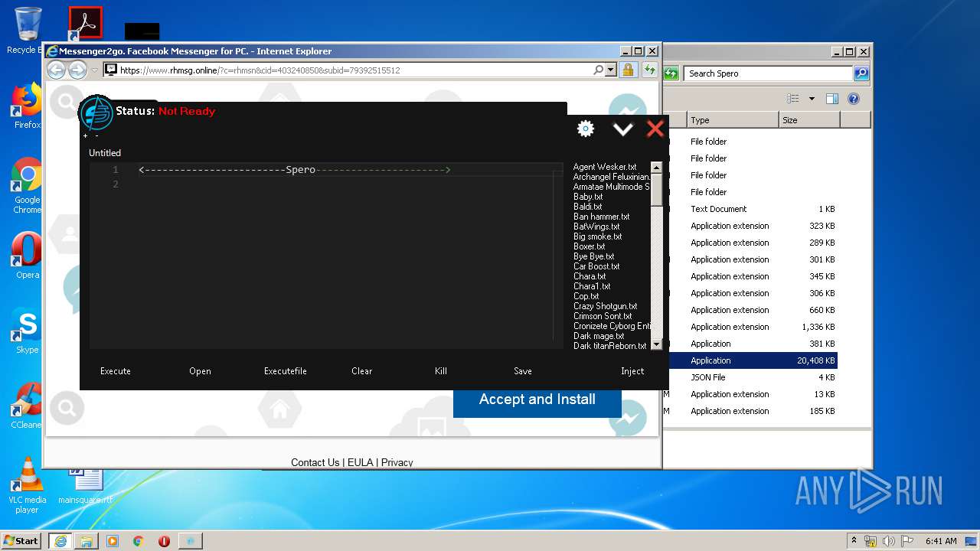Click Kill in the Spero toolbar
This screenshot has height=551, width=980.
tap(441, 371)
